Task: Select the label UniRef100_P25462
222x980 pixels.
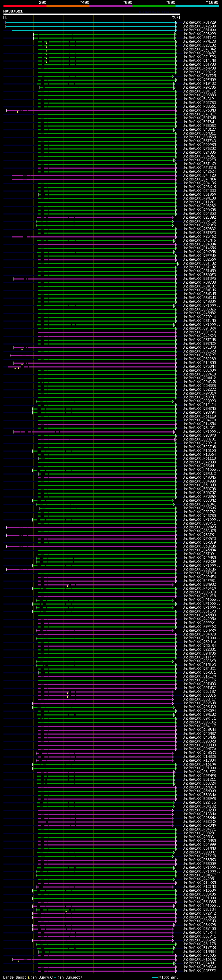Action: [199, 237]
